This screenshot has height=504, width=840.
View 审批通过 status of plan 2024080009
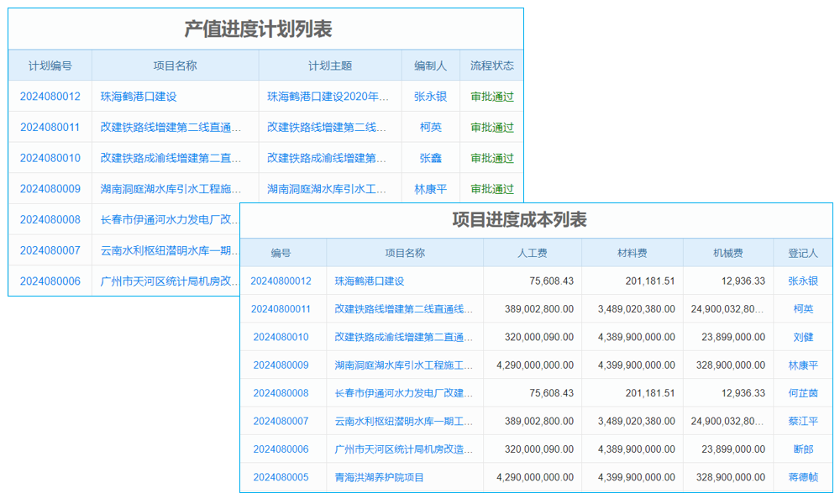491,189
